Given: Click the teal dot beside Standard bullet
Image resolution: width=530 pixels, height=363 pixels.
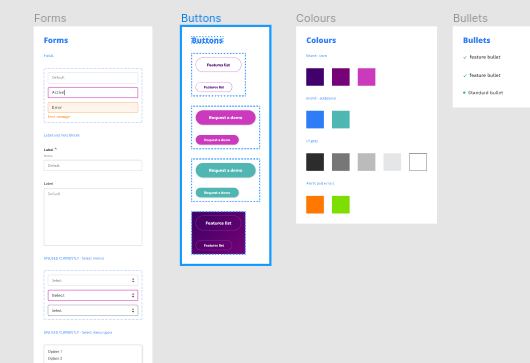Looking at the screenshot, I should (x=464, y=93).
